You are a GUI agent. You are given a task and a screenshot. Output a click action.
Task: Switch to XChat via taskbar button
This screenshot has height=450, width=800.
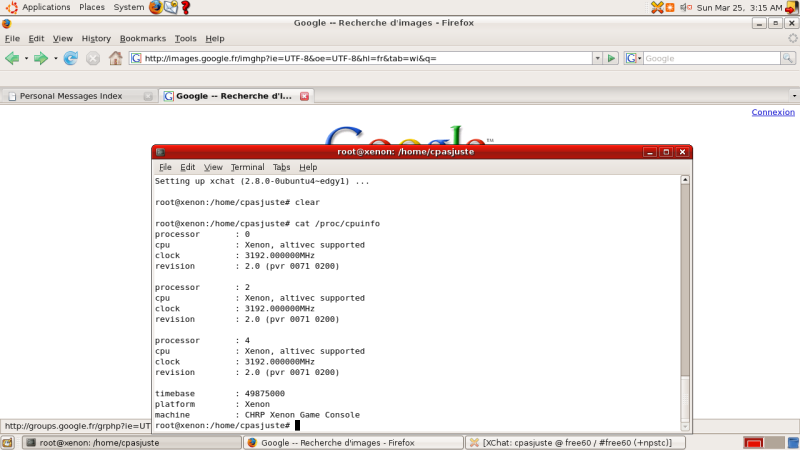coord(575,442)
